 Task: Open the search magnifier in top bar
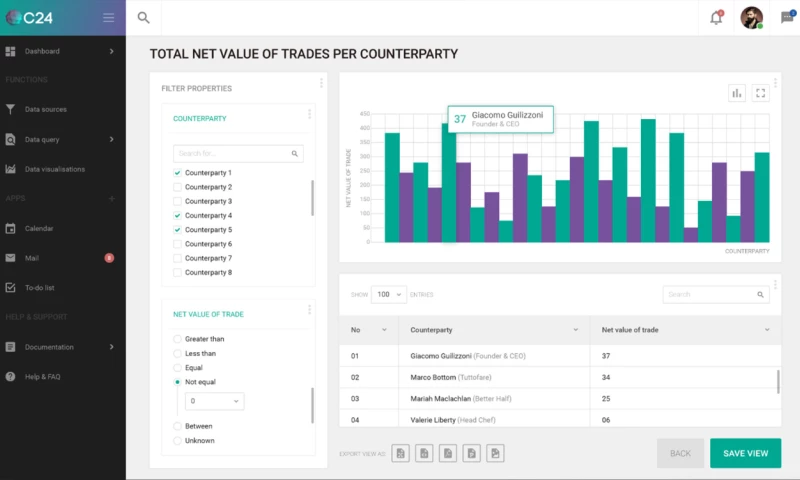coord(143,17)
